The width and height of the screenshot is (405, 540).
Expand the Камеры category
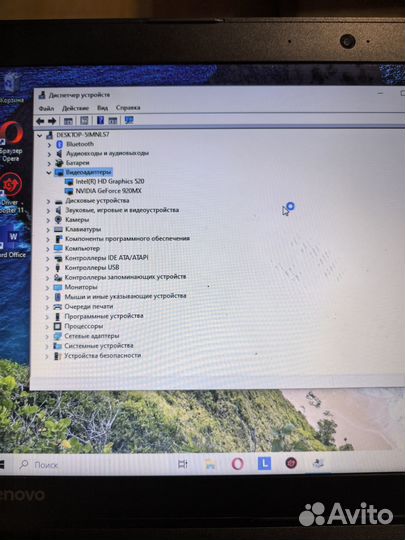point(49,220)
